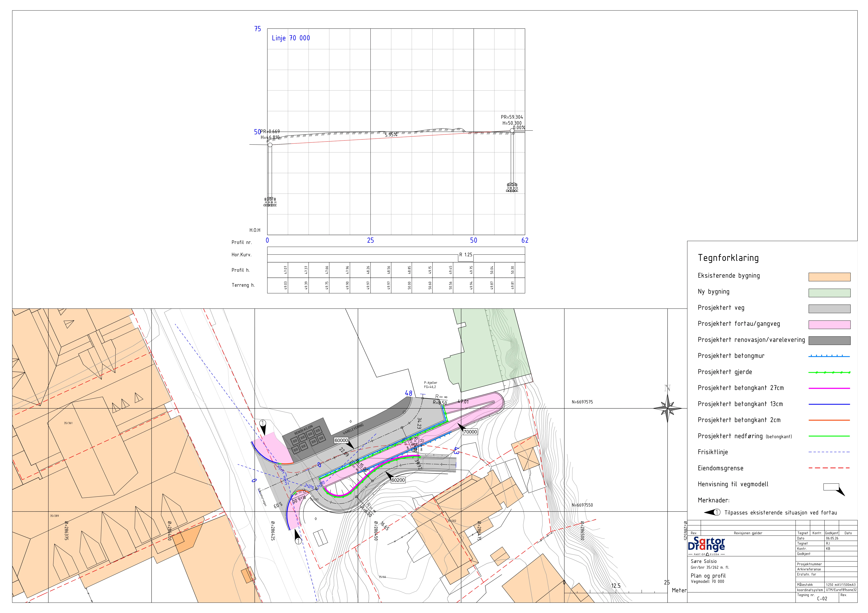Viewport: 868px width, 613px height.
Task: Click the Prosjektert veg grey swatch
Action: (829, 309)
